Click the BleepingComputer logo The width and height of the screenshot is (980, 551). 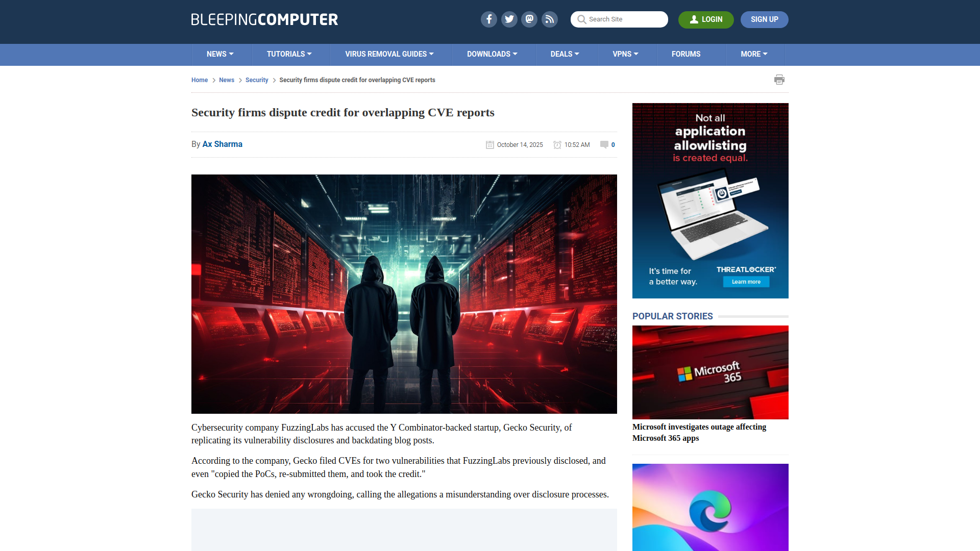coord(264,19)
